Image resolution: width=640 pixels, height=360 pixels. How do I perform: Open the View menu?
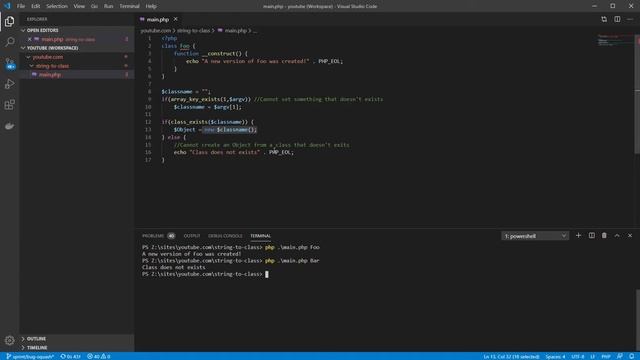(79, 6)
